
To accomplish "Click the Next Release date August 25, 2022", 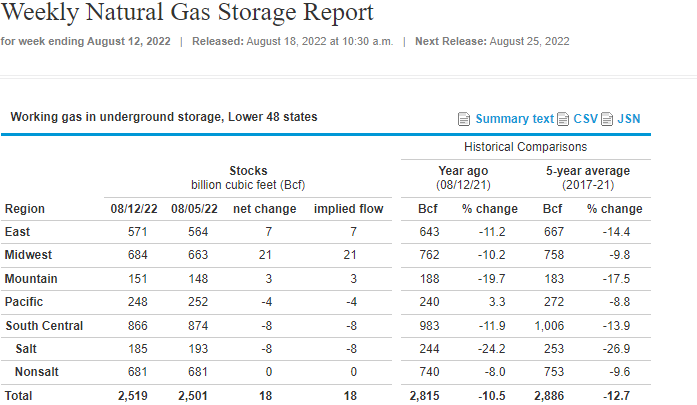I will click(529, 41).
